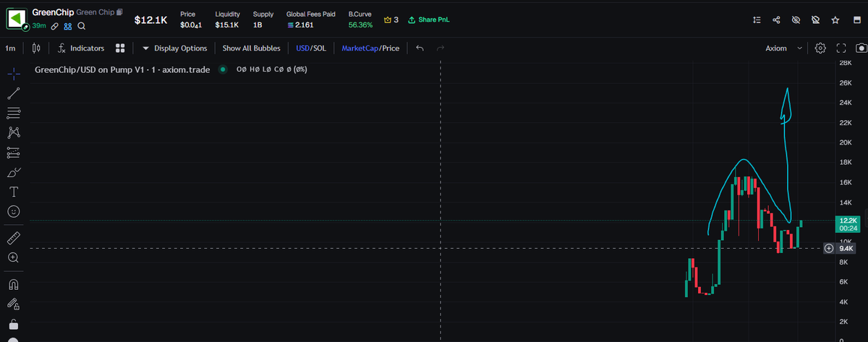
Task: Open the Fibonacci retracement tool
Action: [x=13, y=113]
